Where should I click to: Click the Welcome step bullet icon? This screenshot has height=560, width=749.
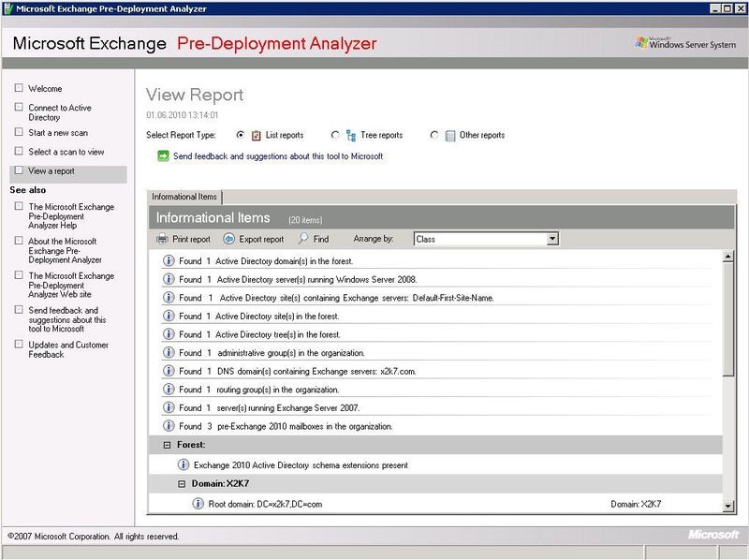19,88
